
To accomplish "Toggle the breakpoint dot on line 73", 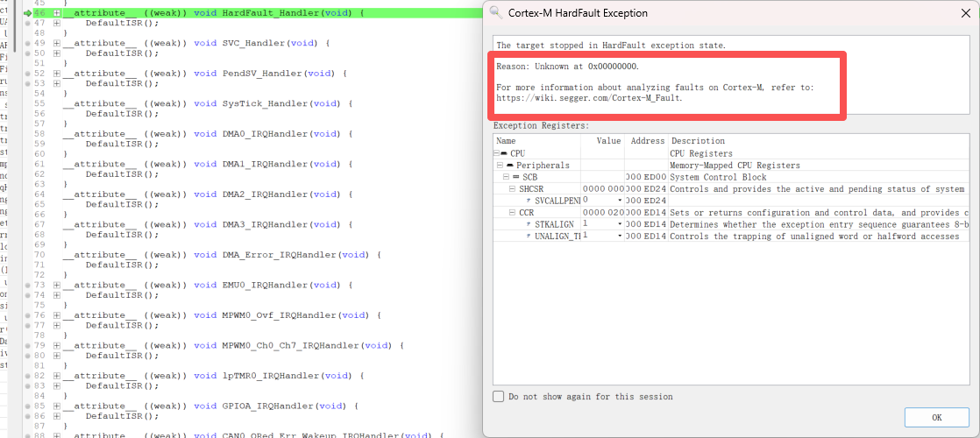I will coord(27,285).
